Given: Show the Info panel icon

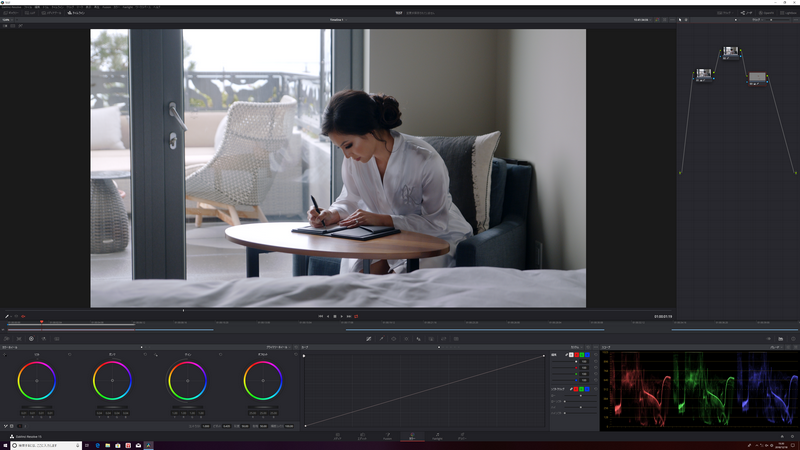Looking at the screenshot, I should coord(793,339).
